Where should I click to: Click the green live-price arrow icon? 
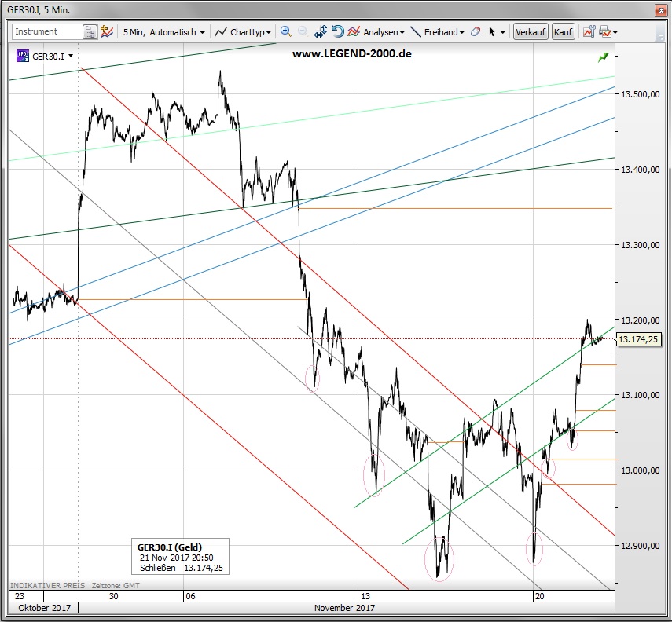pyautogui.click(x=604, y=57)
